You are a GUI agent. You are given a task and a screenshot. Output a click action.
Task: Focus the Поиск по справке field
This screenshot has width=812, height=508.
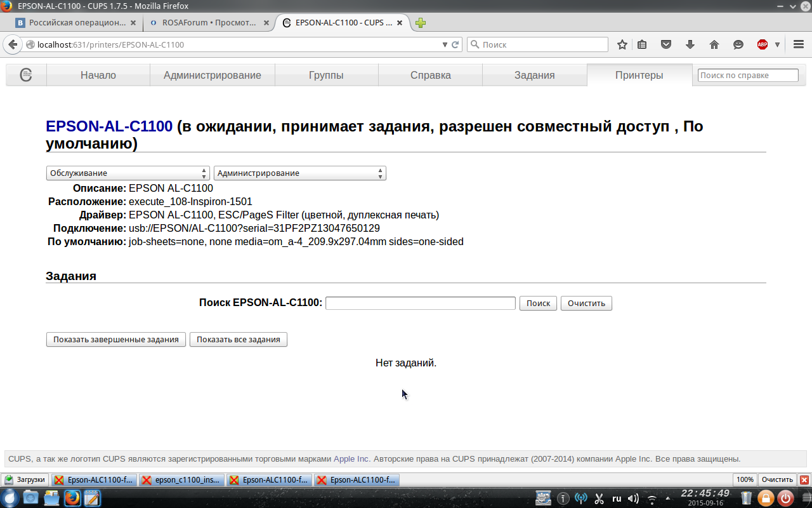coord(748,75)
